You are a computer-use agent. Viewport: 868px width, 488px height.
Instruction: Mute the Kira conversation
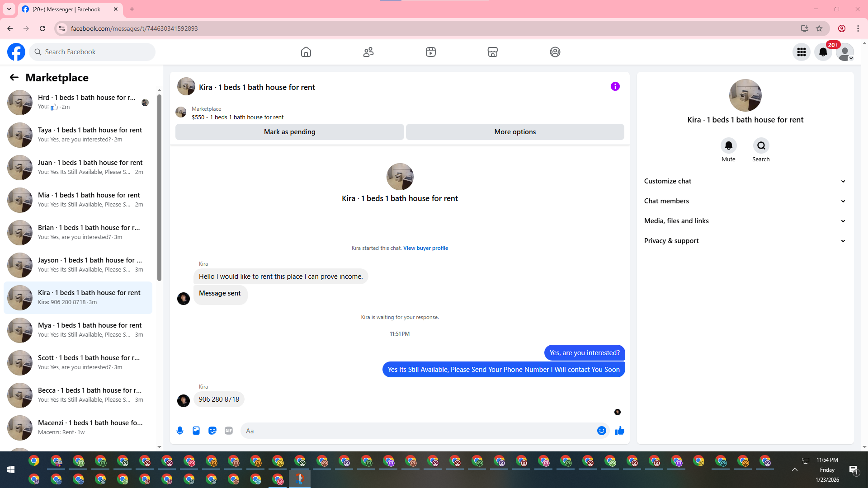pyautogui.click(x=728, y=145)
